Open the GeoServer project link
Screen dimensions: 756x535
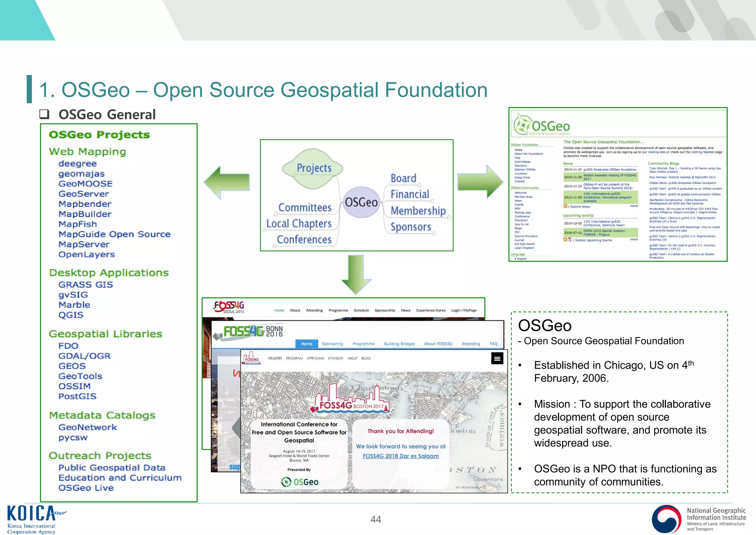84,194
